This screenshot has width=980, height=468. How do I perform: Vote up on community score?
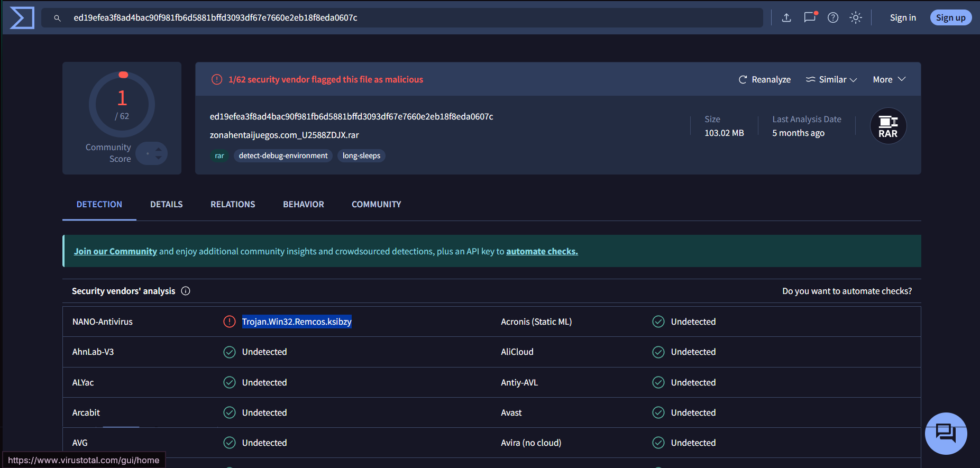coord(158,149)
